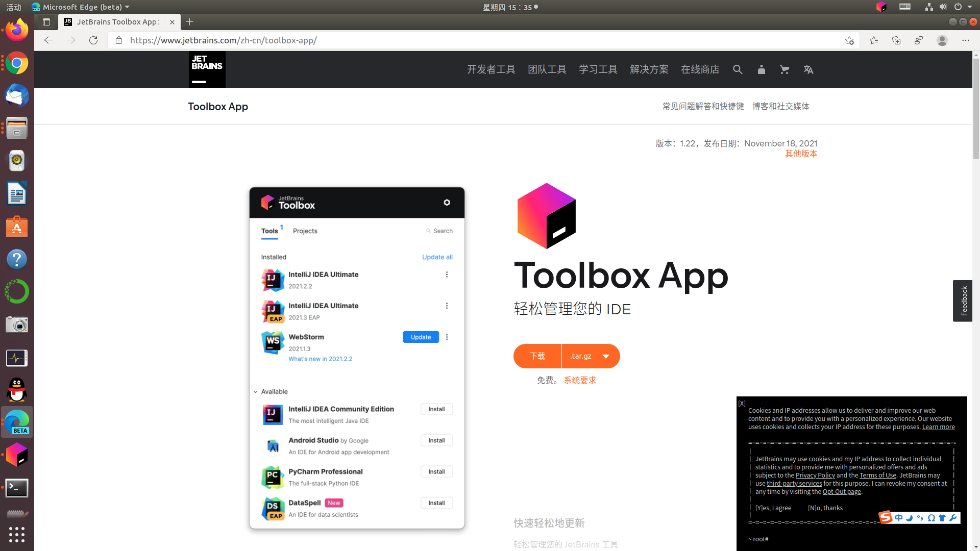Image resolution: width=980 pixels, height=551 pixels.
Task: Open the Terms of Use link
Action: point(878,475)
